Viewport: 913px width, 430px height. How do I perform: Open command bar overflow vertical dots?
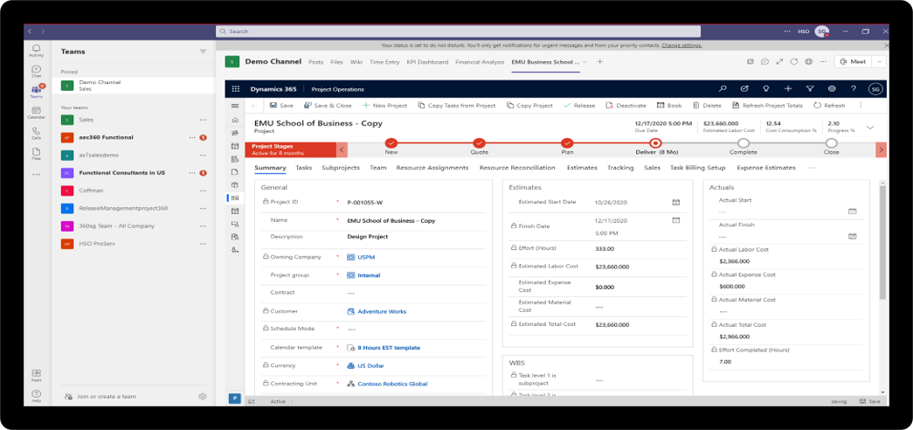861,105
